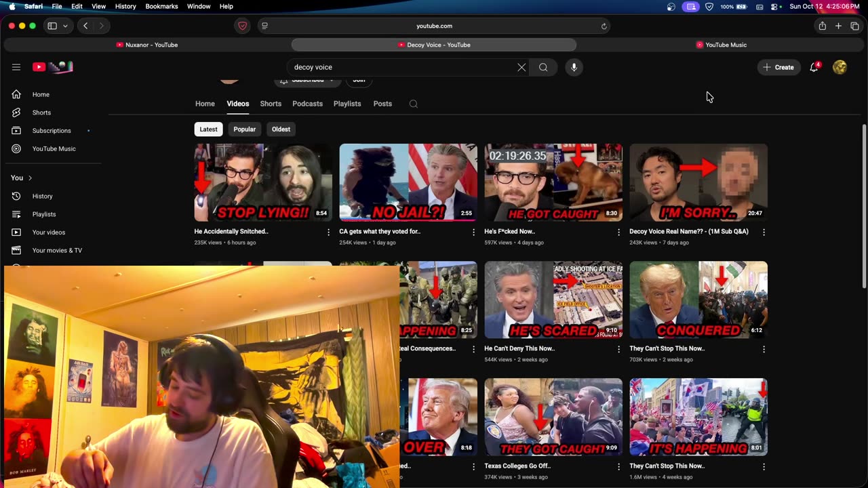This screenshot has width=868, height=488.
Task: Switch to the channel Home tab
Action: (205, 104)
